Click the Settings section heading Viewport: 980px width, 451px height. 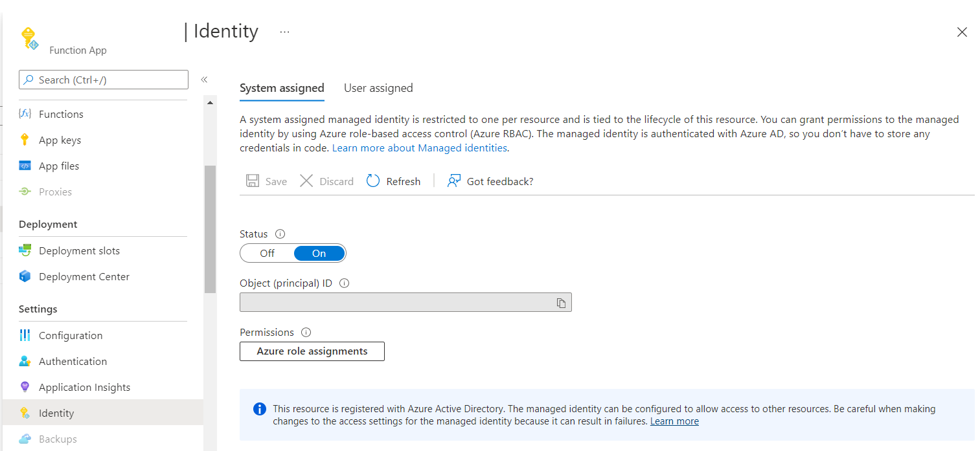point(38,309)
